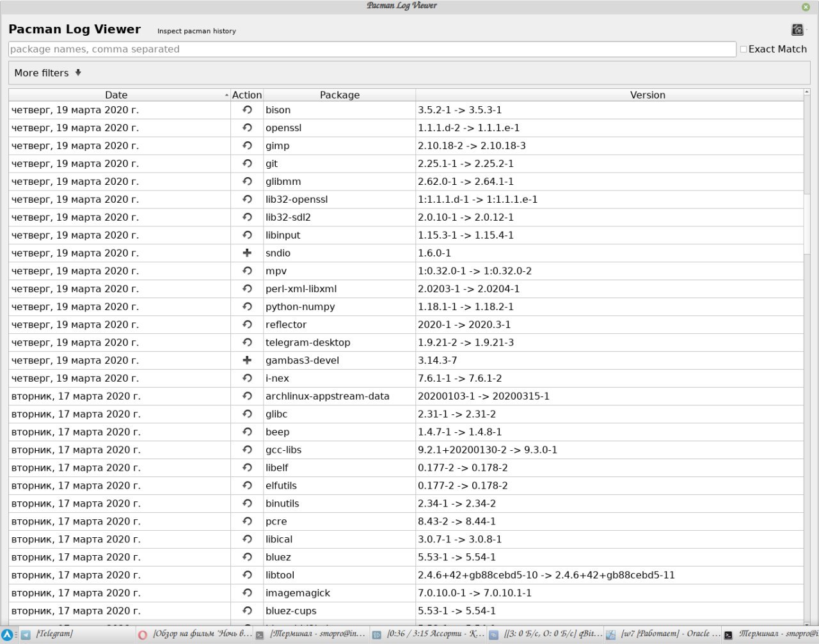819x644 pixels.
Task: Click the upgrade icon in the gimp row
Action: tap(247, 146)
